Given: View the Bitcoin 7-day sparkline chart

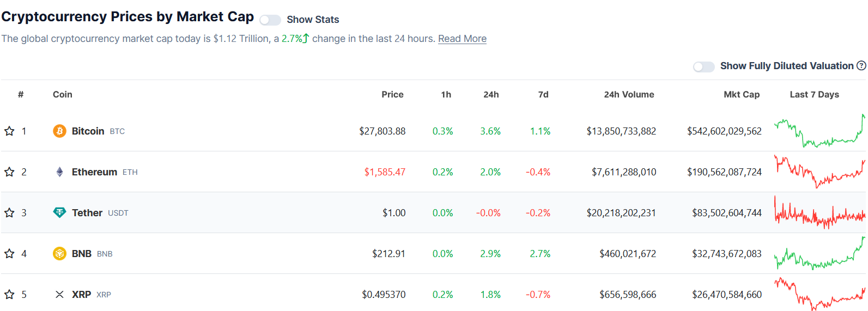Looking at the screenshot, I should click(819, 131).
